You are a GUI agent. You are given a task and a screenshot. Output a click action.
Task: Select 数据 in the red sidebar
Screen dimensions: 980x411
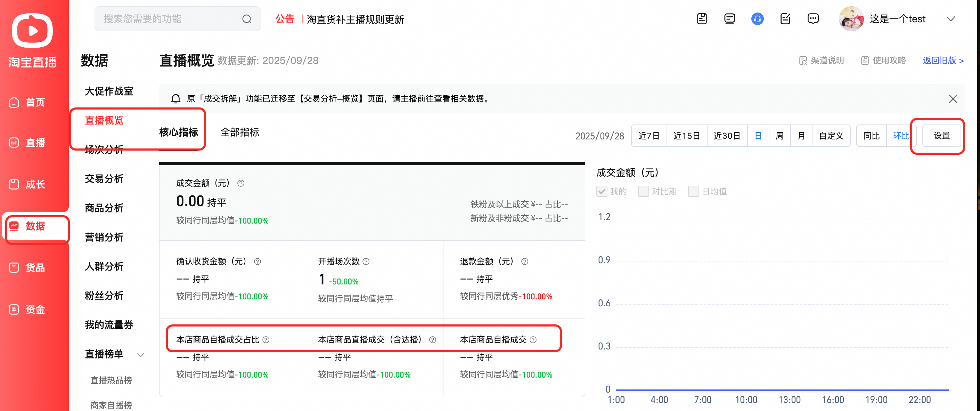[x=27, y=226]
